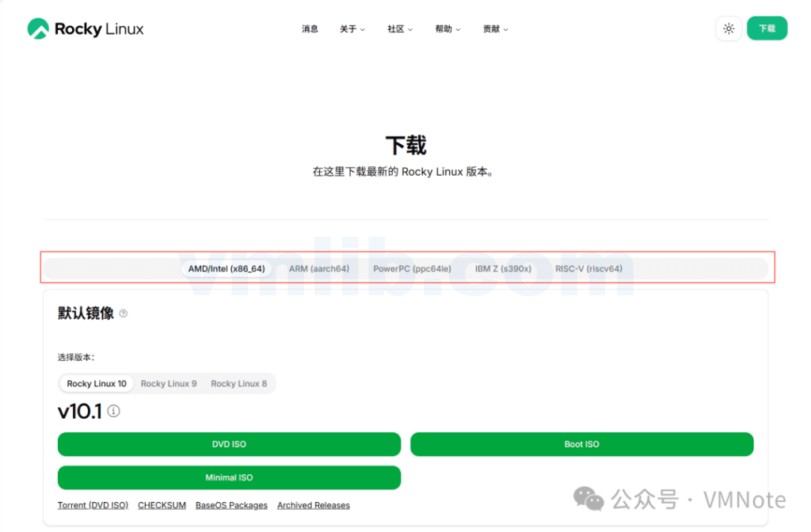
Task: Select the Rocky Linux 9 version
Action: click(169, 383)
